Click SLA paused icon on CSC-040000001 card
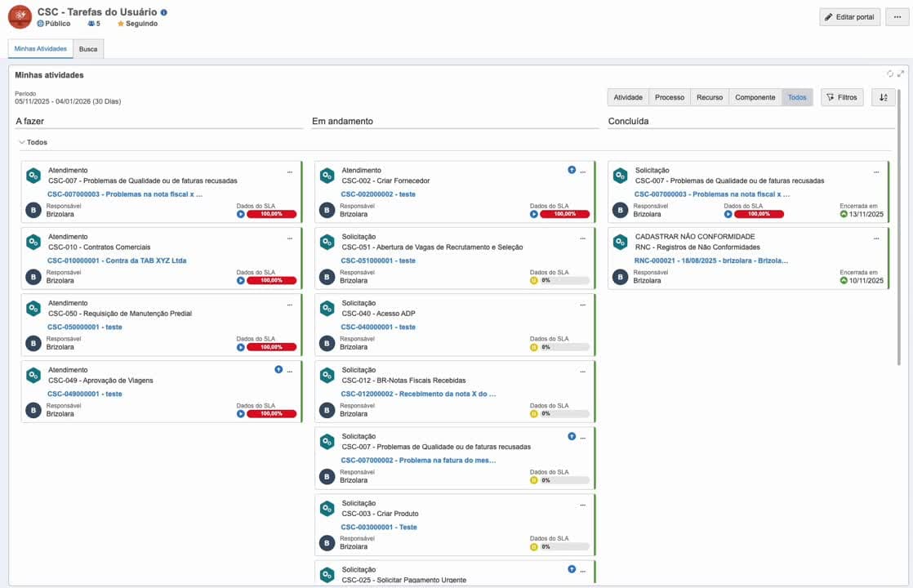 tap(534, 347)
